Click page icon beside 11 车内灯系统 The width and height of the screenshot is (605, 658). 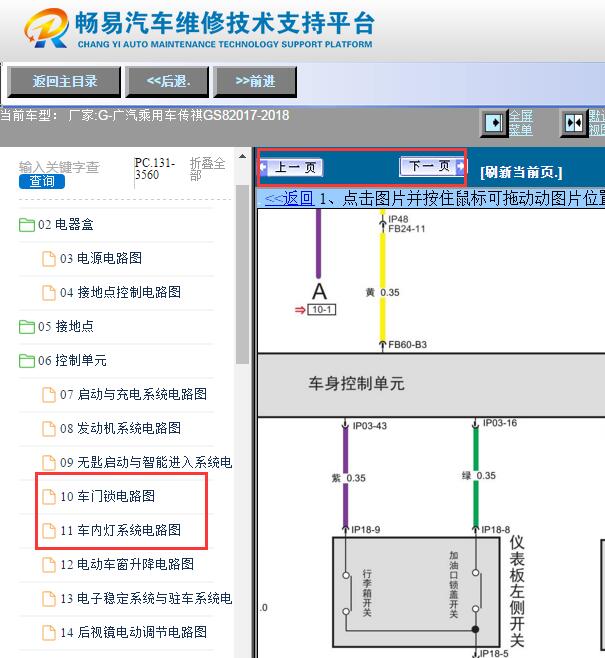pos(49,531)
